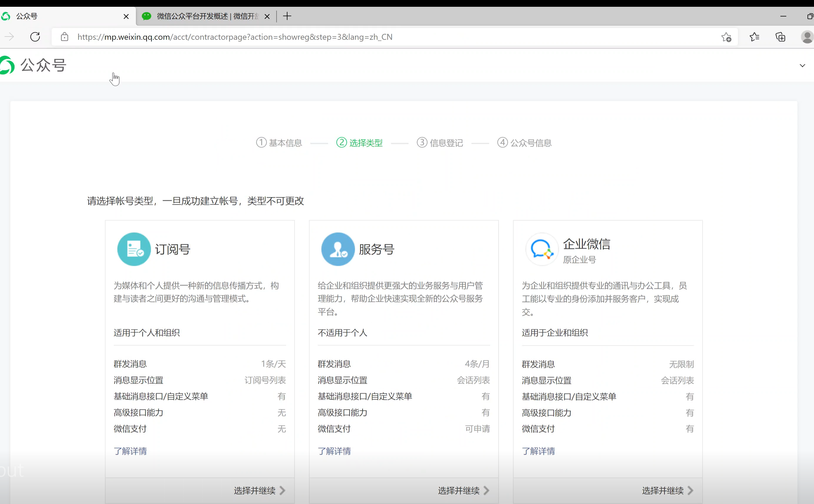814x504 pixels.
Task: Click the forward navigation arrow
Action: (9, 37)
